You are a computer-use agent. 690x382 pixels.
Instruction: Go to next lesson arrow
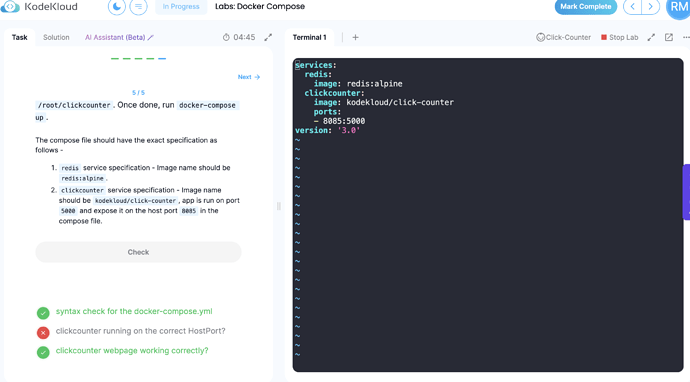(x=650, y=7)
